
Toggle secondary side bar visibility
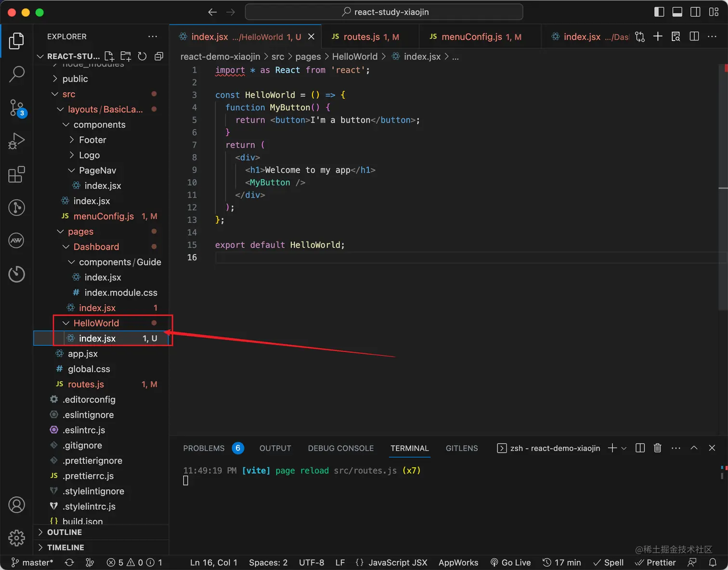[x=695, y=12]
